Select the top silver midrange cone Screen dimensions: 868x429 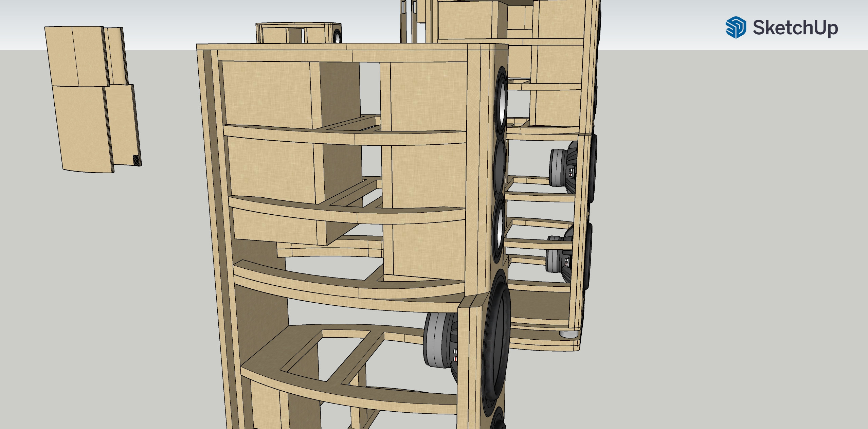pos(502,104)
